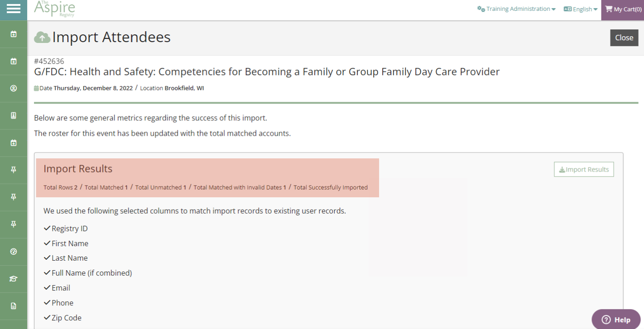Open the dashboard gauge sidebar icon

14,252
